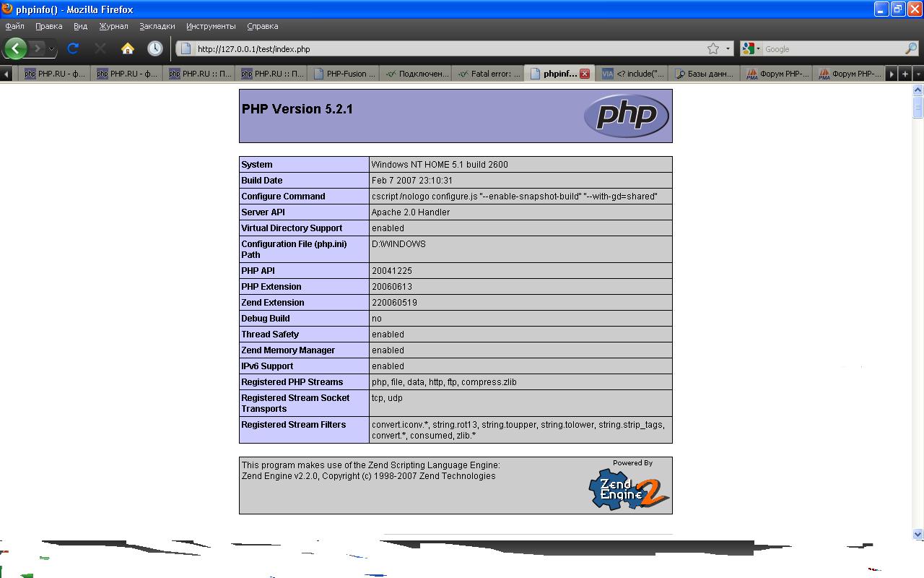Open the Инструменты menu

tap(211, 26)
